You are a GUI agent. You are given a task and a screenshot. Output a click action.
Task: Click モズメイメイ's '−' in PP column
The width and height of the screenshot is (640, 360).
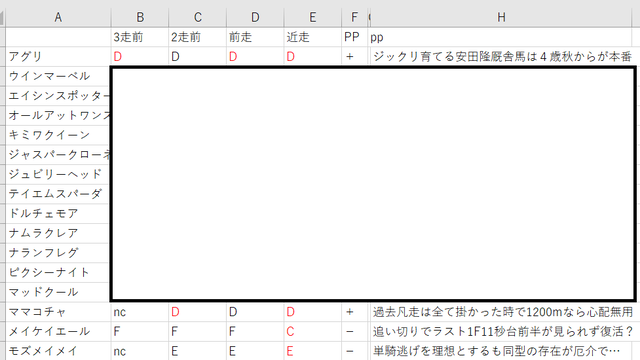coord(349,351)
